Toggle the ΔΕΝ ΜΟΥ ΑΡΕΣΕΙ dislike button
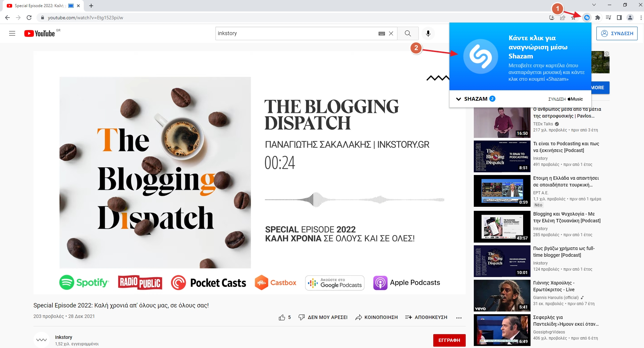 [x=323, y=317]
